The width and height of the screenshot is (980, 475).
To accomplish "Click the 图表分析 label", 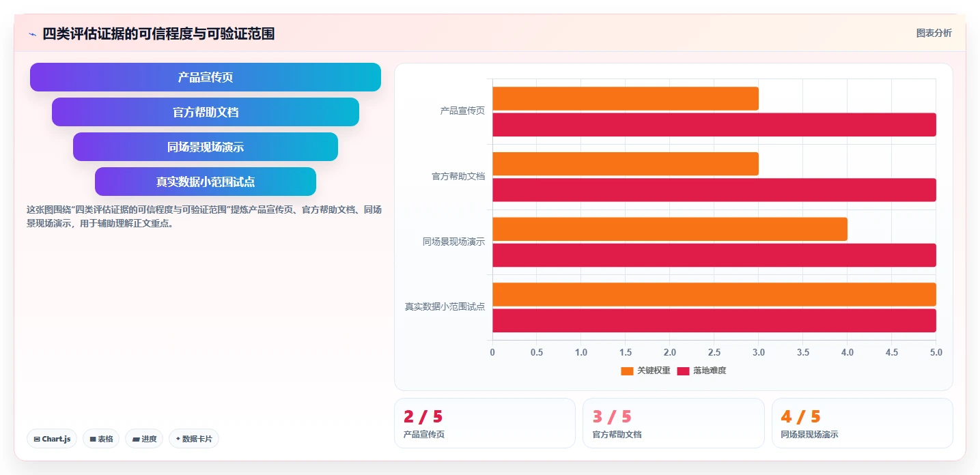I will pos(934,33).
